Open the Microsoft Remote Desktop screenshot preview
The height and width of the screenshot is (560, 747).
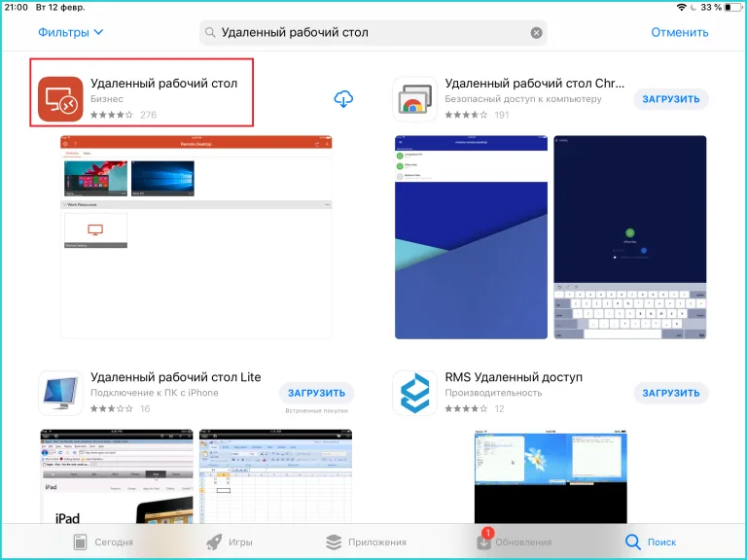196,237
